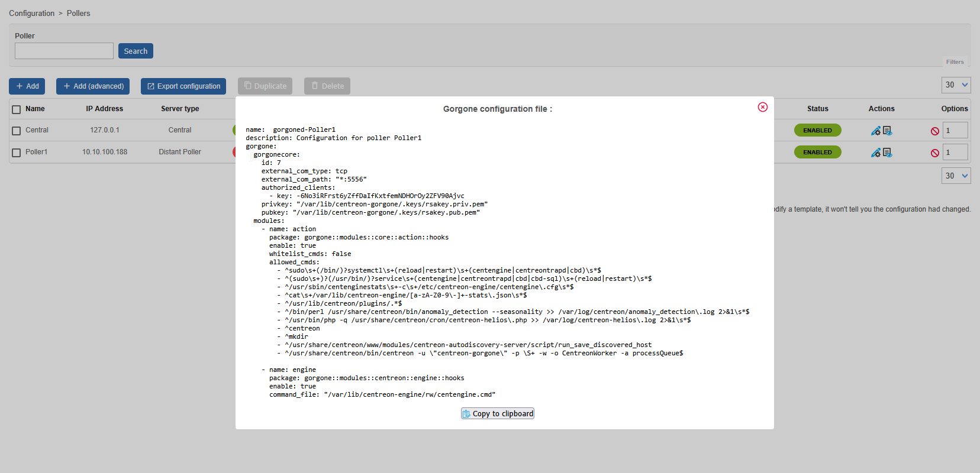Open wizard configuration icon for Poller1
980x473 pixels.
point(875,153)
